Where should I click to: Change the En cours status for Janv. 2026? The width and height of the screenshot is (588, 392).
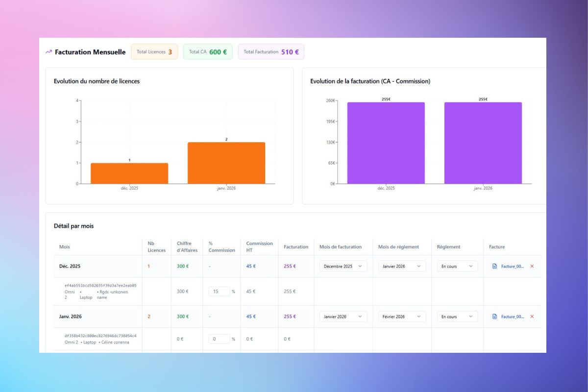coord(457,317)
